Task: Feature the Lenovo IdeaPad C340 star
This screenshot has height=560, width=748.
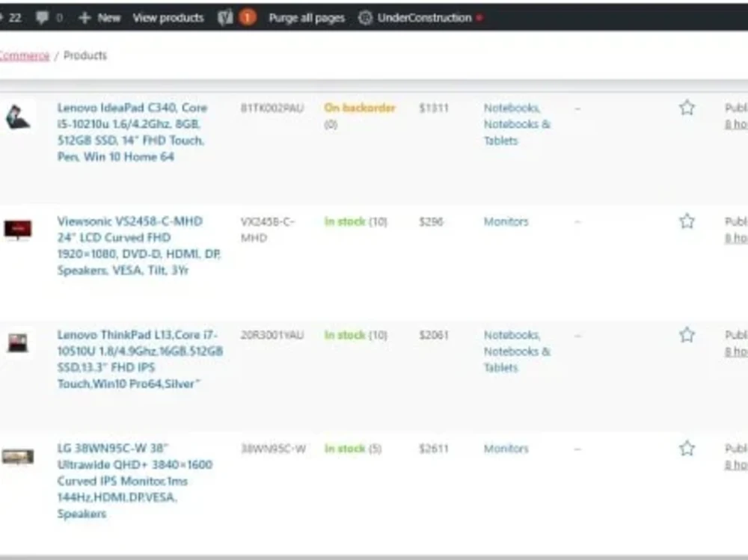Action: (687, 108)
